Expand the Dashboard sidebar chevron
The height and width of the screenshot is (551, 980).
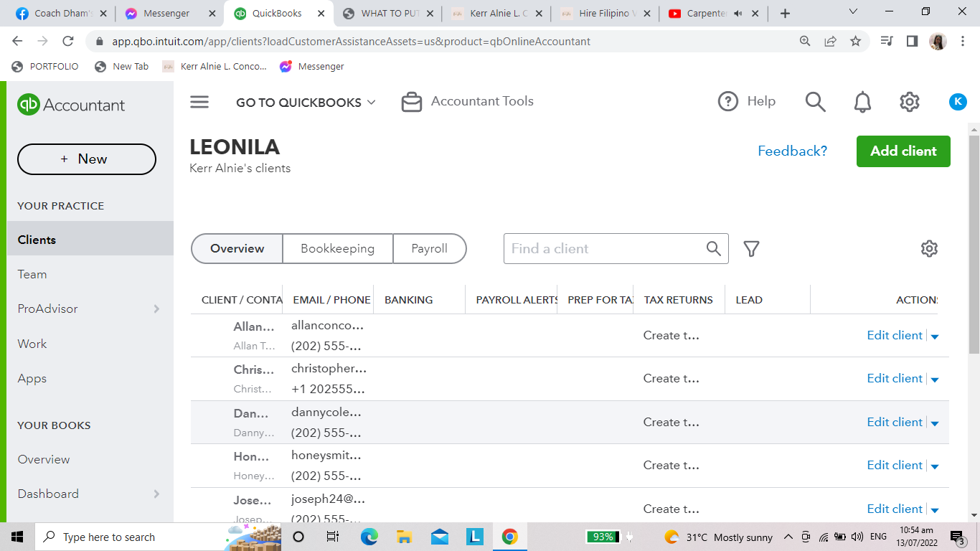pos(157,494)
